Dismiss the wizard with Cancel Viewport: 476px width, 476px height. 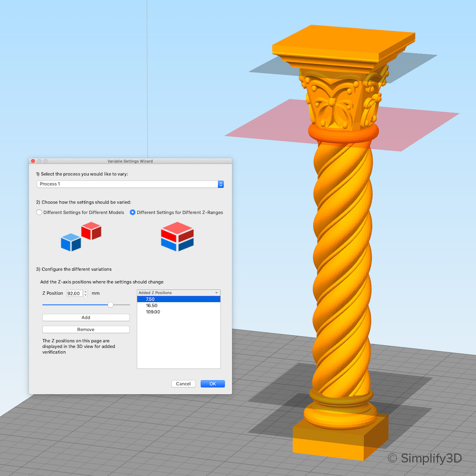point(183,383)
